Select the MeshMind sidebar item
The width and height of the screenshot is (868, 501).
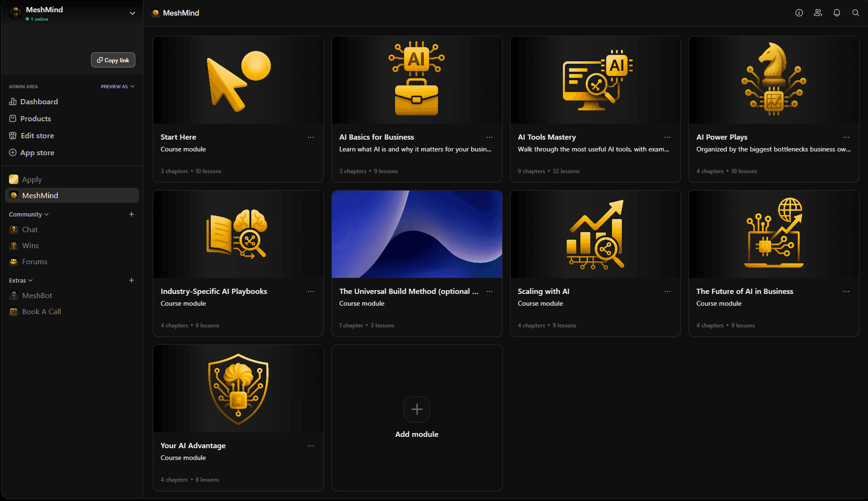(x=72, y=195)
